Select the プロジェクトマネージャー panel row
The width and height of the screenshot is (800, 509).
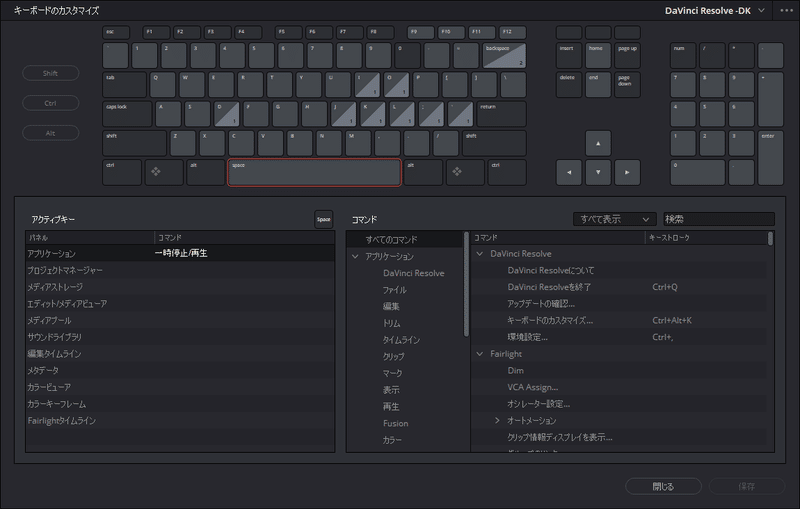[x=180, y=270]
